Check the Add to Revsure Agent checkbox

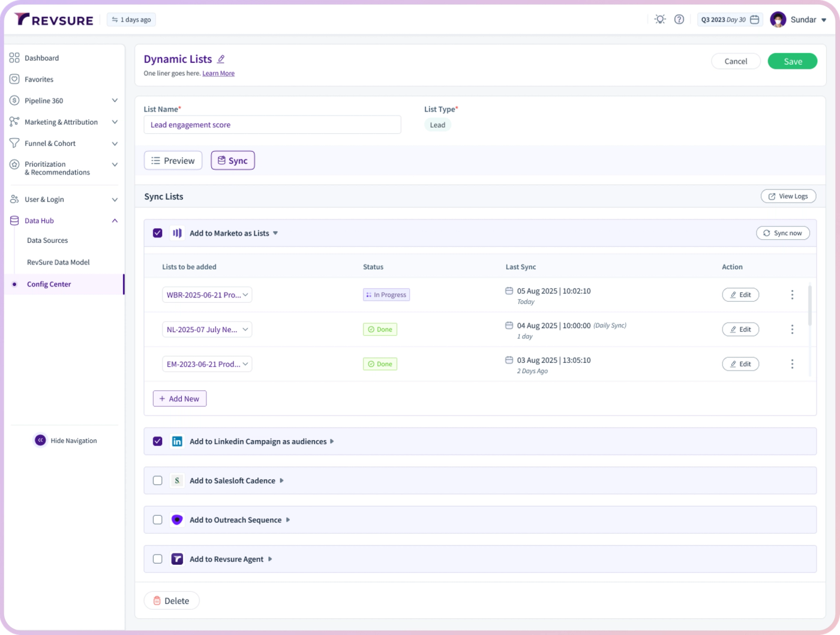coord(158,559)
